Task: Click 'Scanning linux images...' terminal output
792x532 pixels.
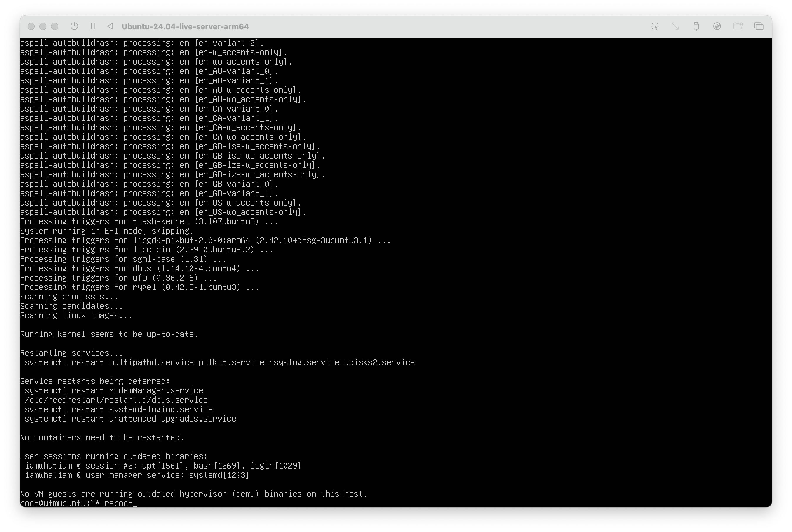Action: coord(76,316)
